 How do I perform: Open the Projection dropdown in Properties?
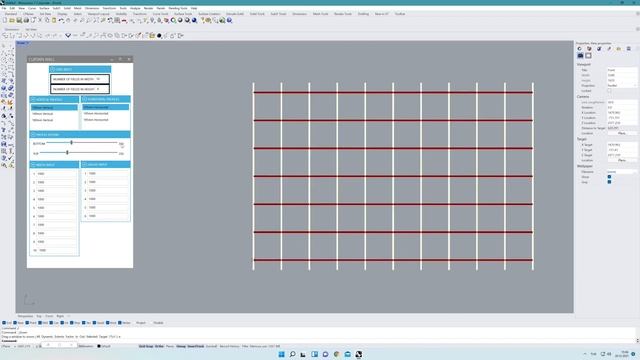pos(621,85)
